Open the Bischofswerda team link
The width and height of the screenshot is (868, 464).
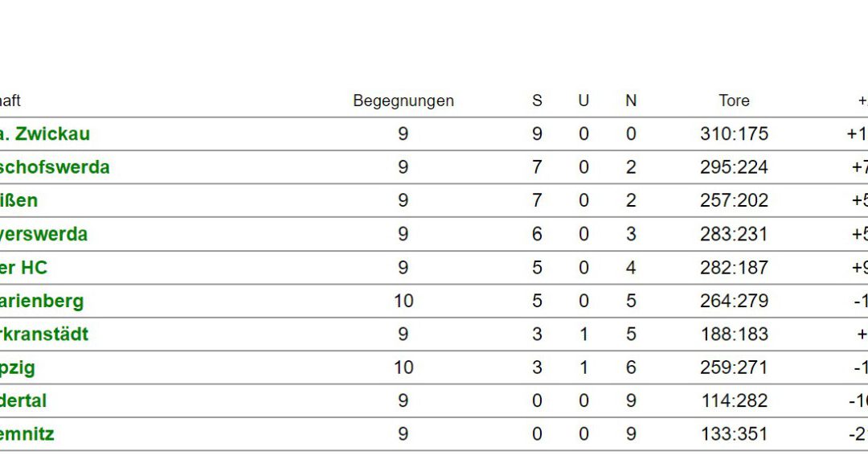pyautogui.click(x=55, y=167)
